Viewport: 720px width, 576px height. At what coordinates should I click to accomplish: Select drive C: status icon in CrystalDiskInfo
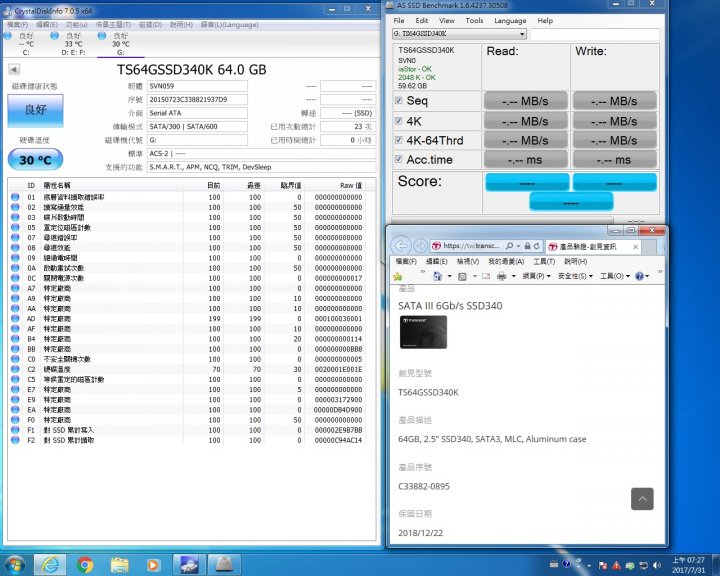point(8,36)
